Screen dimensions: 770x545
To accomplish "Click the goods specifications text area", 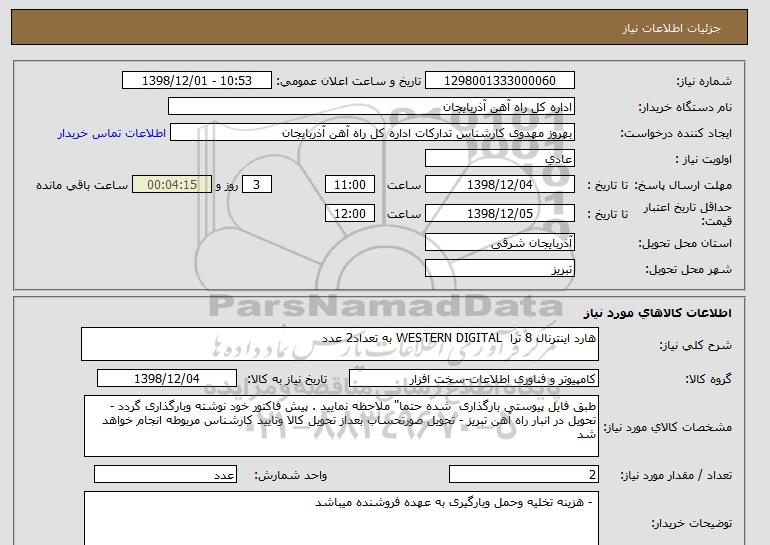I will 341,426.
